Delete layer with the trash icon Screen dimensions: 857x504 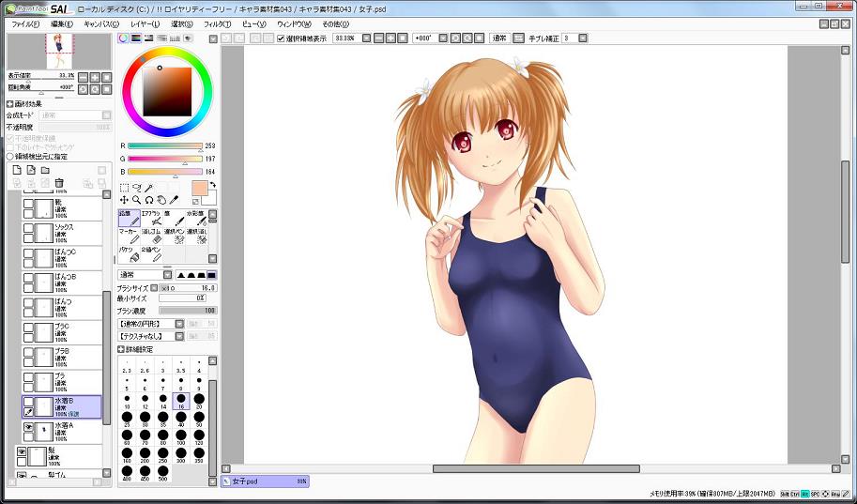[x=59, y=183]
